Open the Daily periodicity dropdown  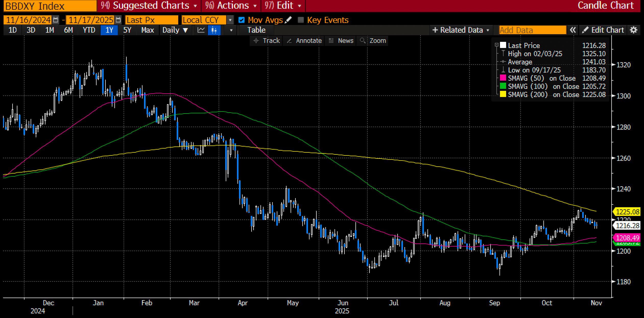point(175,30)
